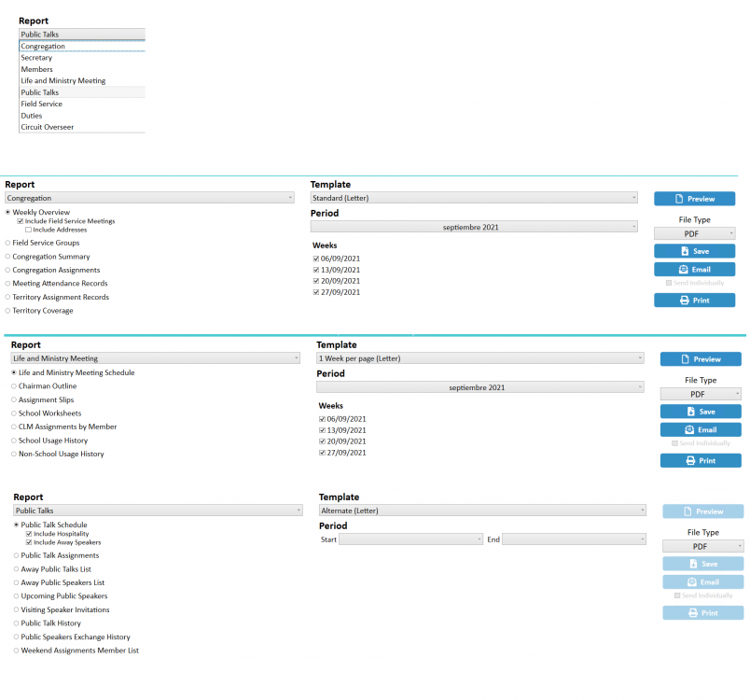Open the Standard (Letter) template dropdown
This screenshot has height=700, width=750.
[x=474, y=198]
